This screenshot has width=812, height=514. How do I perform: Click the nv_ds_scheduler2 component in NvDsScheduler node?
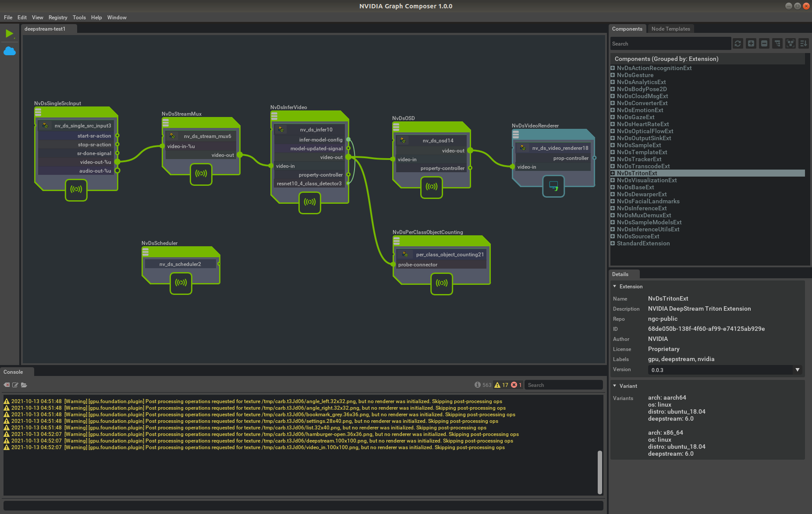click(x=180, y=264)
